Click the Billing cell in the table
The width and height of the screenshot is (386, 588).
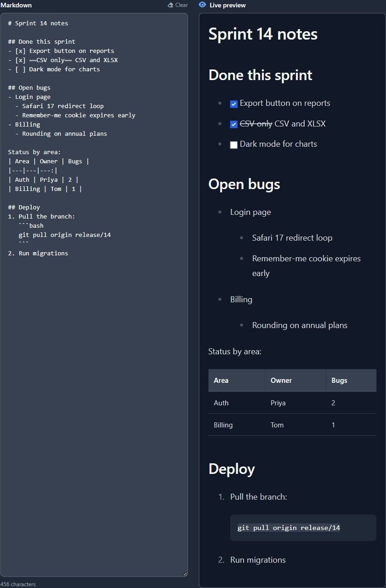coord(236,425)
